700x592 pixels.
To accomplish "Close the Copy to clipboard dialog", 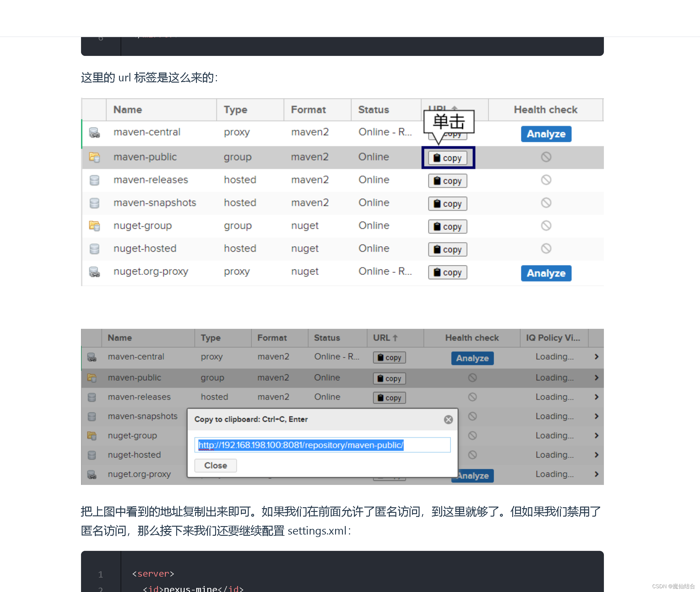I will [x=448, y=420].
